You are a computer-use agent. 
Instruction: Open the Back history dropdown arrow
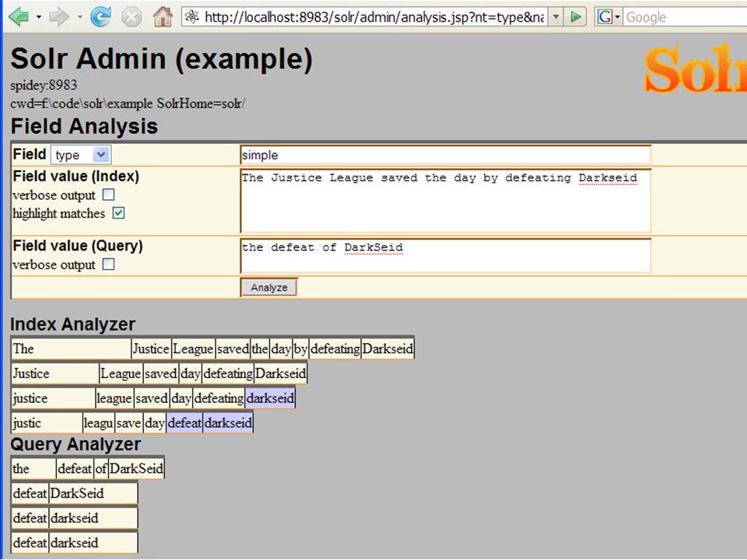pos(39,17)
